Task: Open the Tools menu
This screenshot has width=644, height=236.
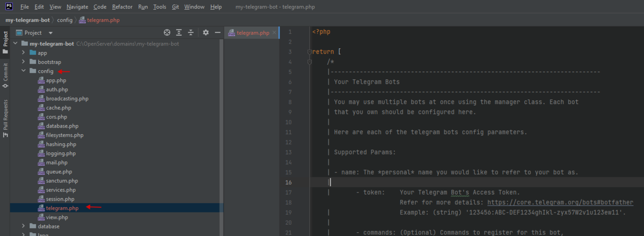Action: point(160,8)
